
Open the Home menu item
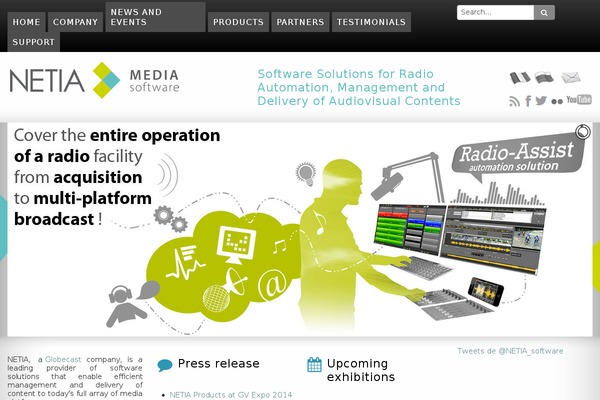click(x=26, y=22)
